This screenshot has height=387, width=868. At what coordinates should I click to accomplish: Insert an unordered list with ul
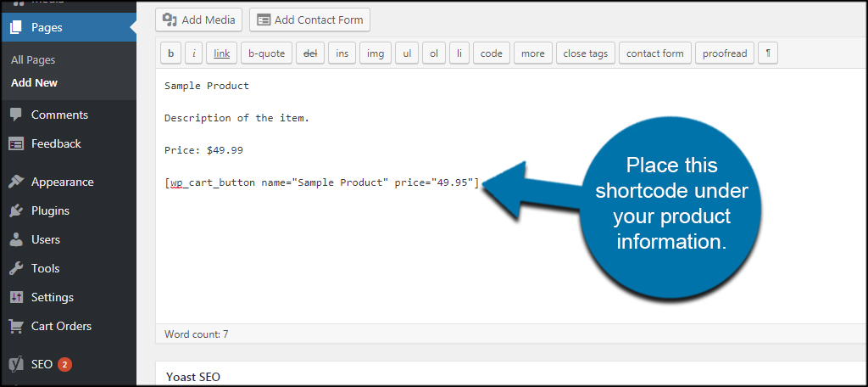point(407,53)
